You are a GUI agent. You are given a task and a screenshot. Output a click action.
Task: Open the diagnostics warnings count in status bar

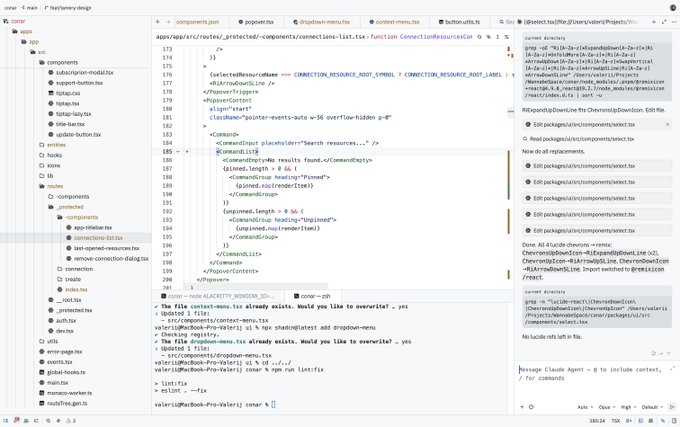coord(71,420)
